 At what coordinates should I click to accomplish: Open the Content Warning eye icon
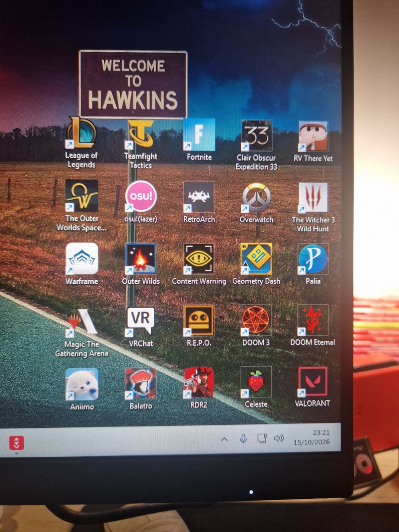point(199,259)
